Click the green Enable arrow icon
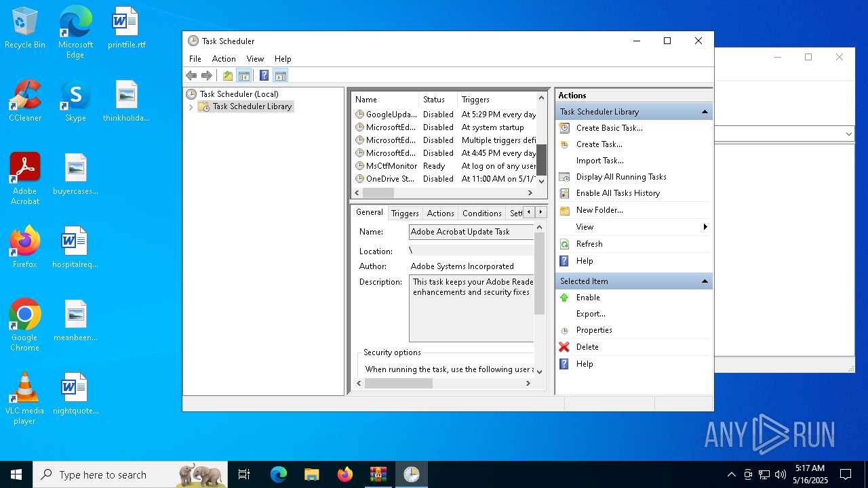Screen dimensions: 868x488 coord(564,298)
